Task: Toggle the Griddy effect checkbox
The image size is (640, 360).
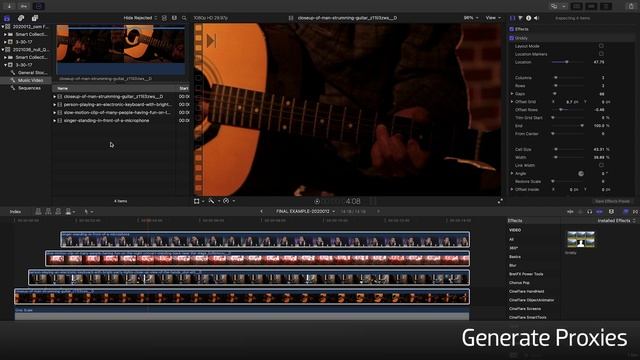Action: (511, 38)
